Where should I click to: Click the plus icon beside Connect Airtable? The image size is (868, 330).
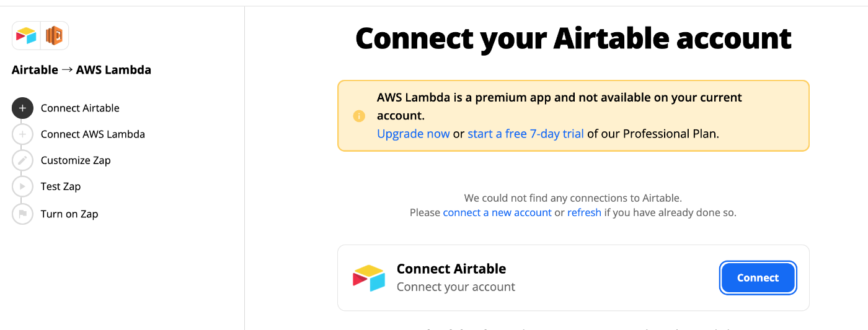tap(22, 108)
